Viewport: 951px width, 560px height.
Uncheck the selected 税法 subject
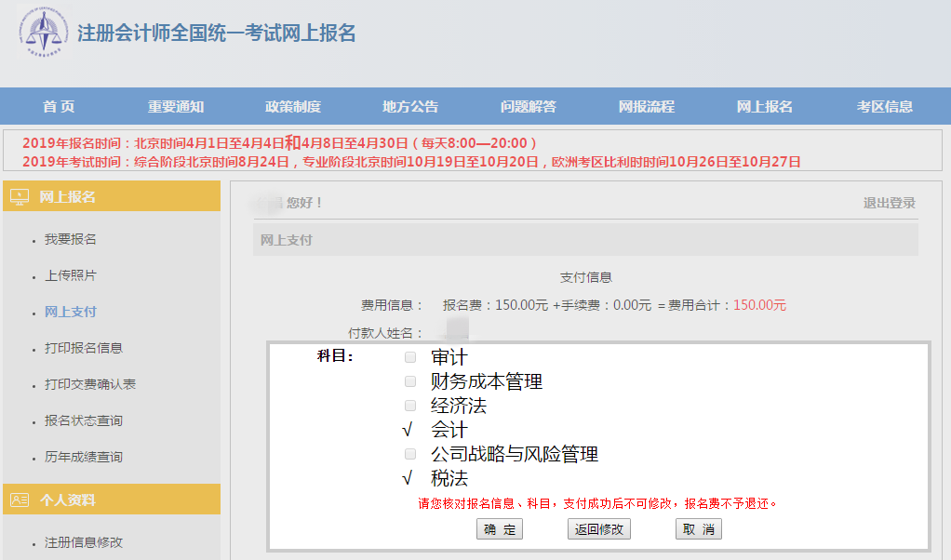click(409, 478)
